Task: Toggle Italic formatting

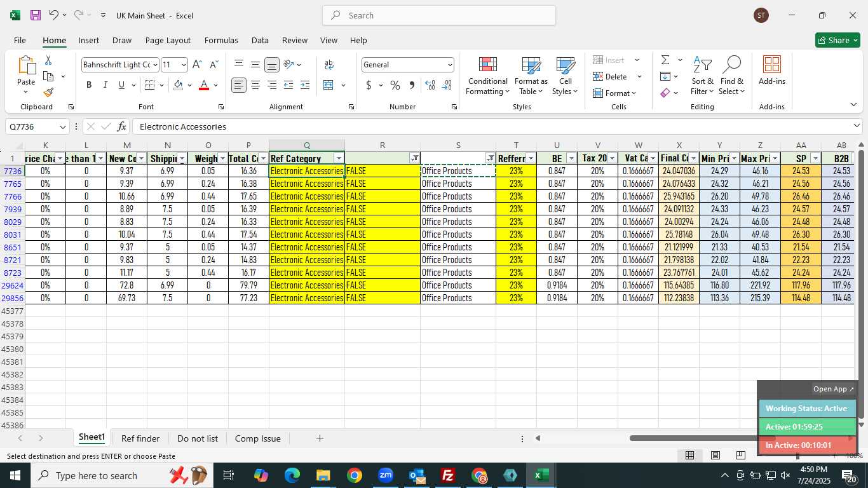Action: 105,85
